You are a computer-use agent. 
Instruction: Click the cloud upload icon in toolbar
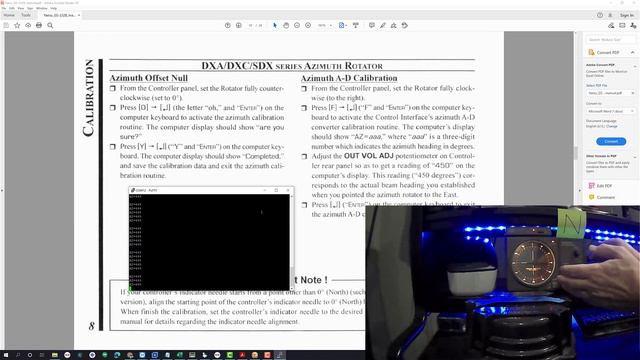point(28,25)
